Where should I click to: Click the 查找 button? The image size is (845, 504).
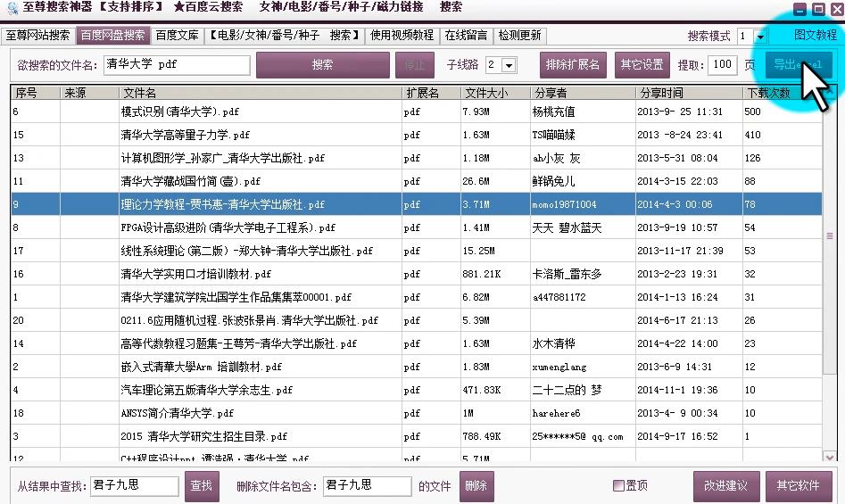202,485
